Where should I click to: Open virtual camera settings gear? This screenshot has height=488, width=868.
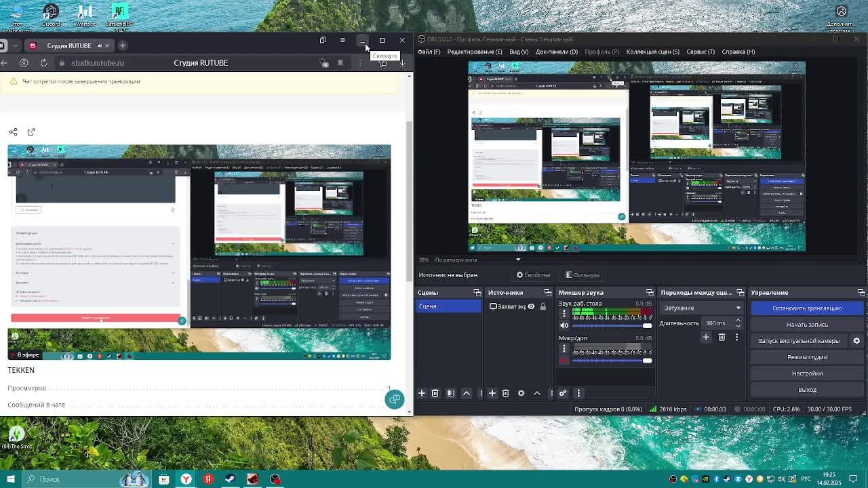(x=856, y=341)
